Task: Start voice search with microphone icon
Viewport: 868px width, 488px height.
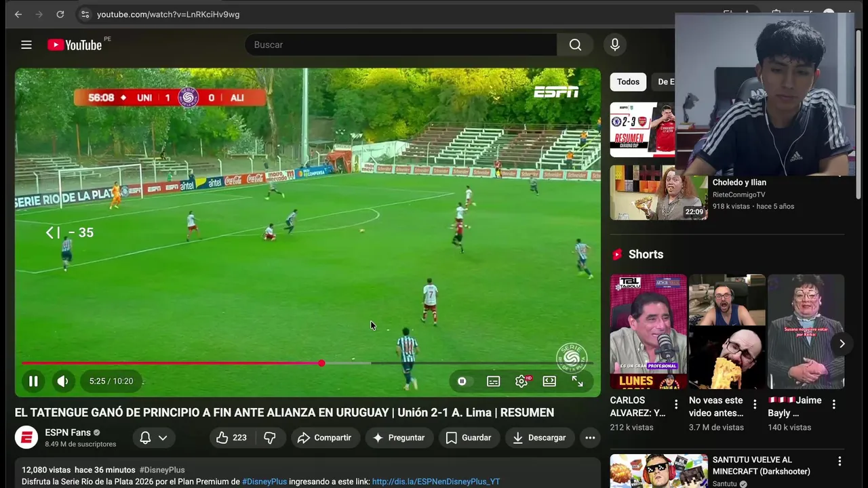Action: (x=614, y=45)
